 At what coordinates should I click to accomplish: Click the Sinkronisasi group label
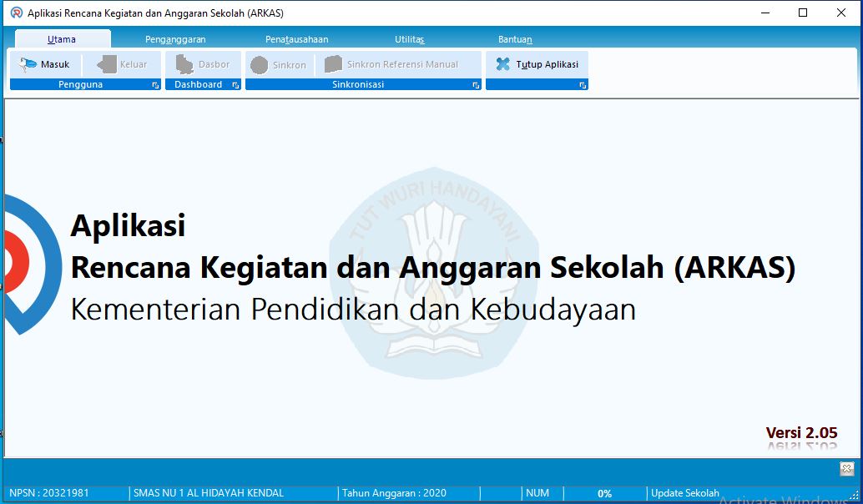click(x=358, y=85)
